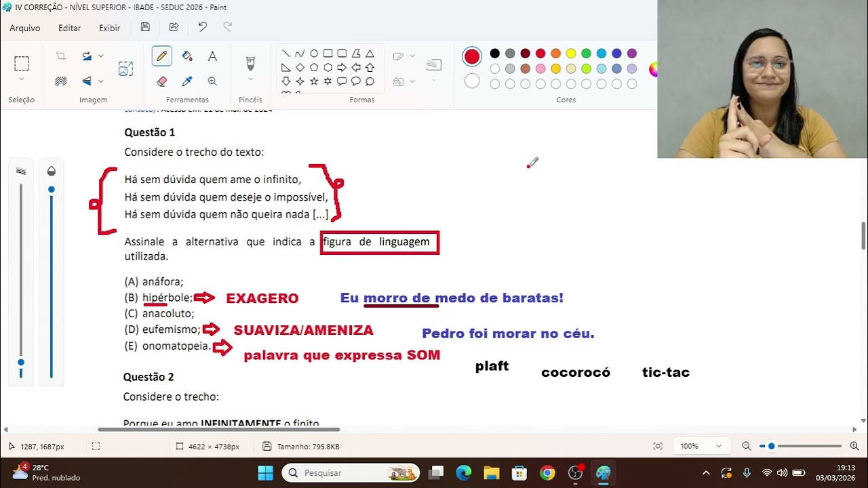This screenshot has width=868, height=488.
Task: Click the zoom in magnifier icon
Action: pos(854,446)
